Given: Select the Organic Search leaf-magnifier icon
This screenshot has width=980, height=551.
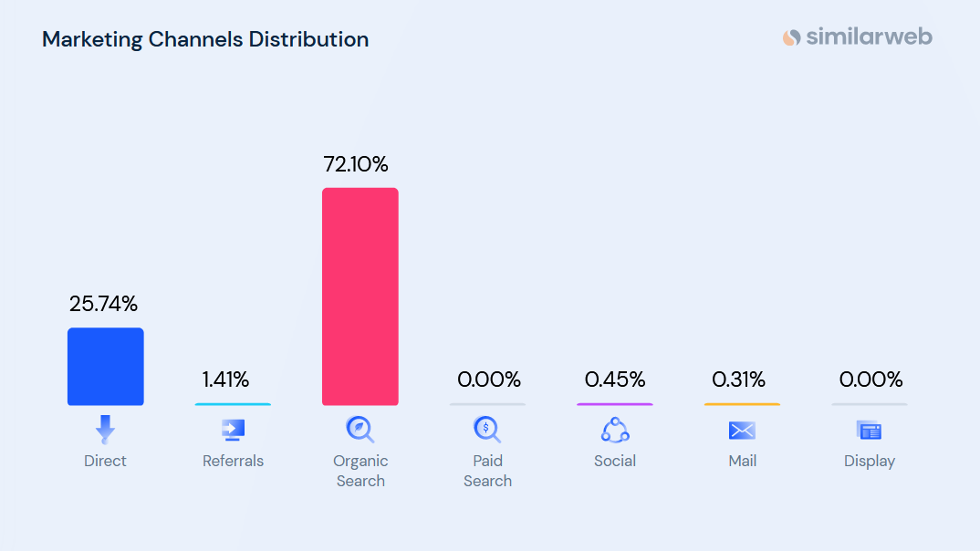Looking at the screenshot, I should point(360,429).
